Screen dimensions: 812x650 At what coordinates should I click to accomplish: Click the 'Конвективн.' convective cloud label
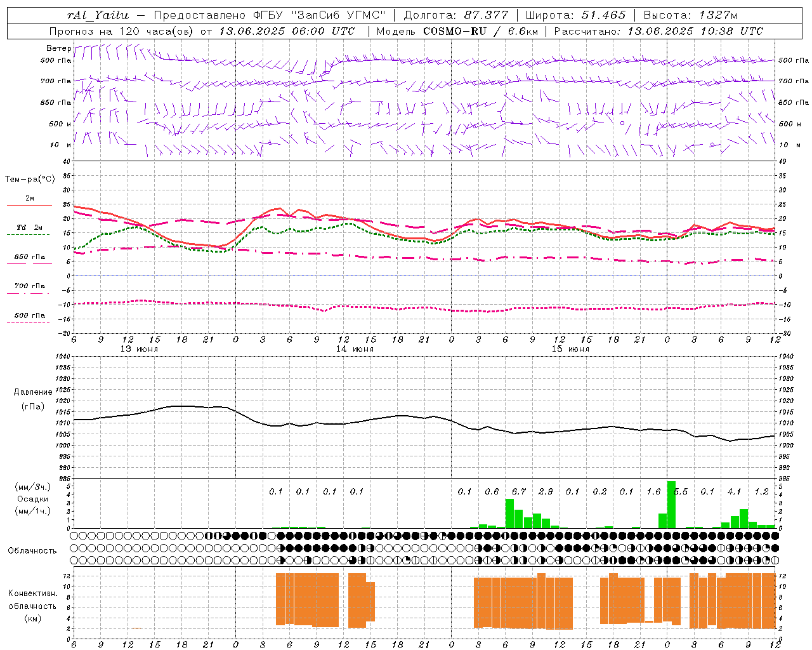33,594
